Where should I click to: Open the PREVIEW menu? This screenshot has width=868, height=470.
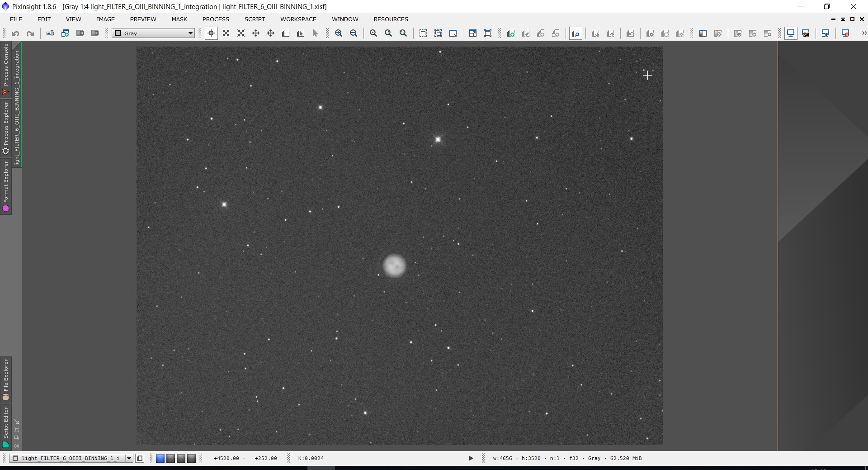(143, 19)
